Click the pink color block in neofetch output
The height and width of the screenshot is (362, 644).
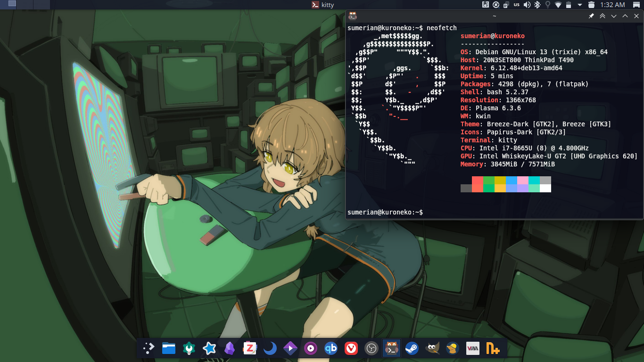click(x=522, y=181)
